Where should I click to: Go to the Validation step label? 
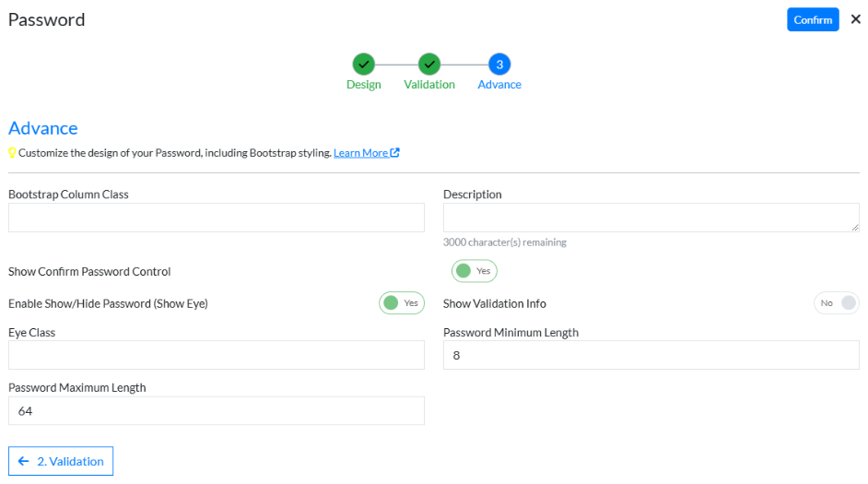pyautogui.click(x=429, y=85)
